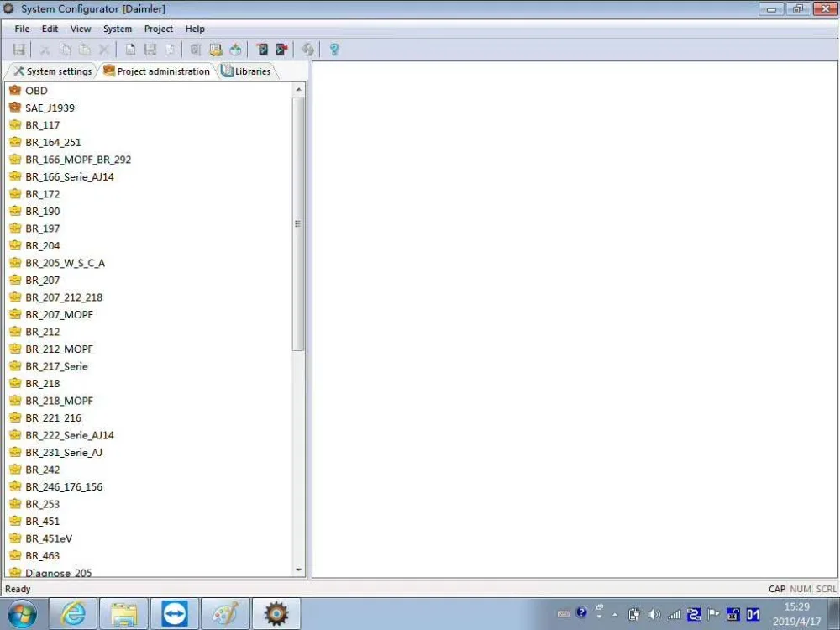This screenshot has width=840, height=630.
Task: Select the BR_117 project
Action: (43, 125)
